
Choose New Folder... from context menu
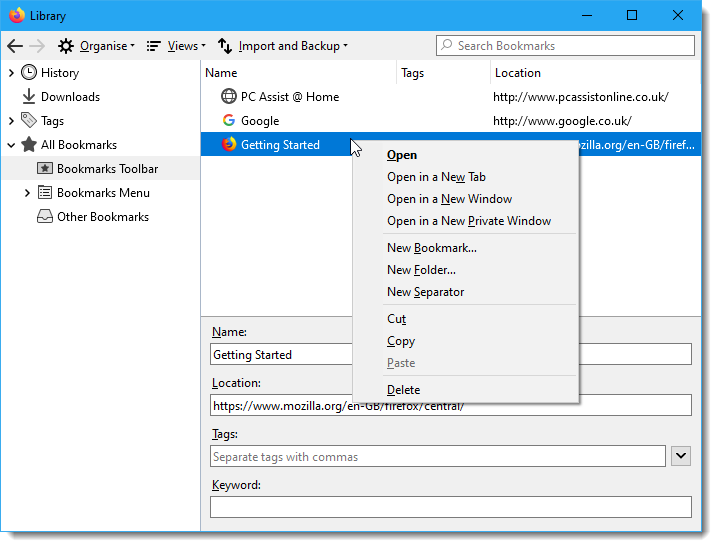coord(466,270)
